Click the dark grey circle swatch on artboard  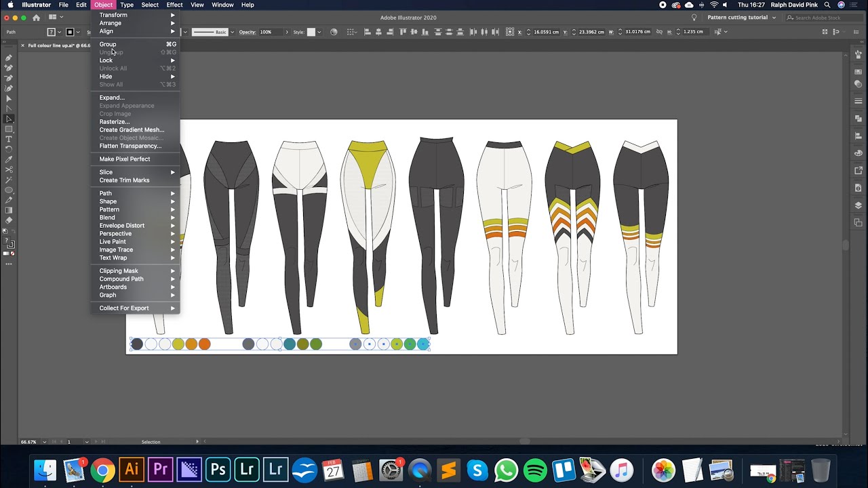(x=137, y=344)
